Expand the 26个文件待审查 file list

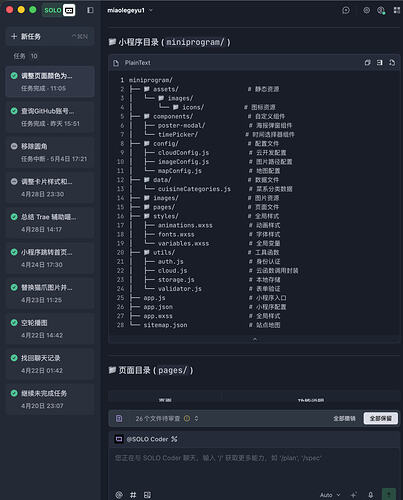196,419
